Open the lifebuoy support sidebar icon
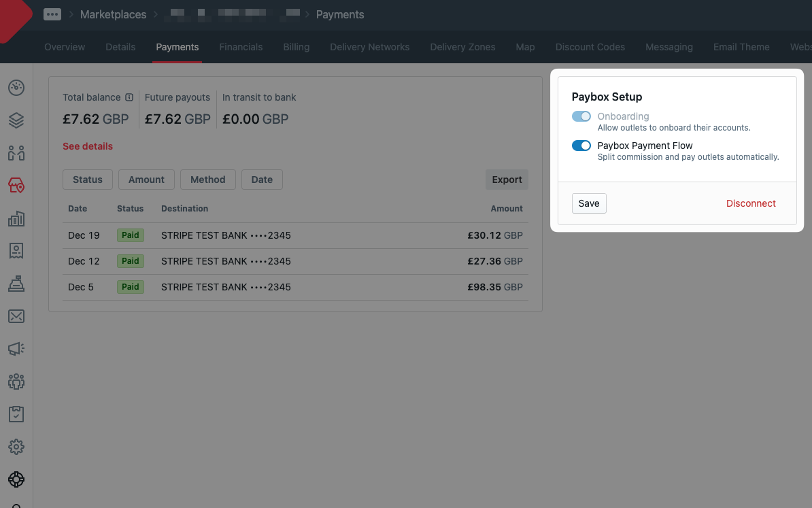This screenshot has width=812, height=508. [16, 479]
